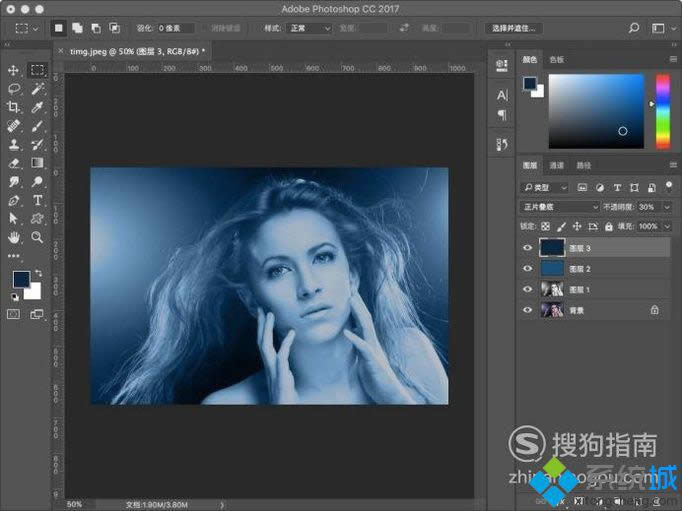Select the Brush tool
Viewport: 682px width, 511px height.
(37, 126)
